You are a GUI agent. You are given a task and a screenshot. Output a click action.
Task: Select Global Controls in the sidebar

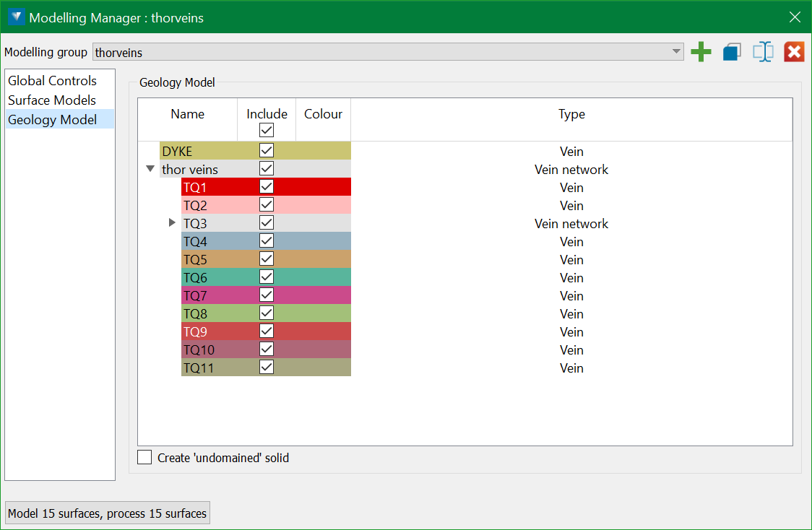[52, 81]
